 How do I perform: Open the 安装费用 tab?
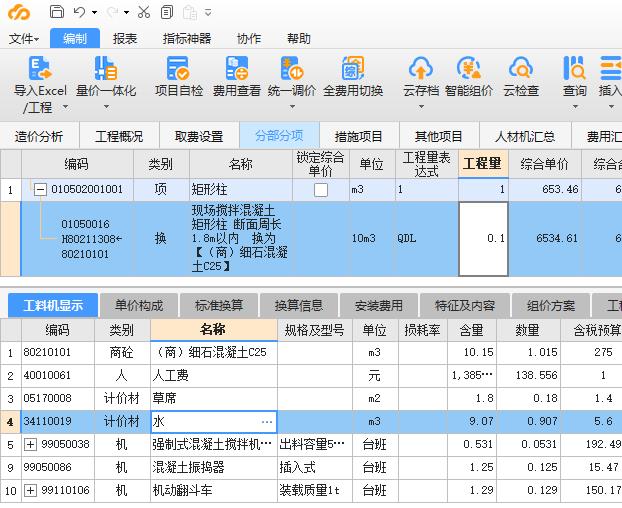[x=379, y=305]
